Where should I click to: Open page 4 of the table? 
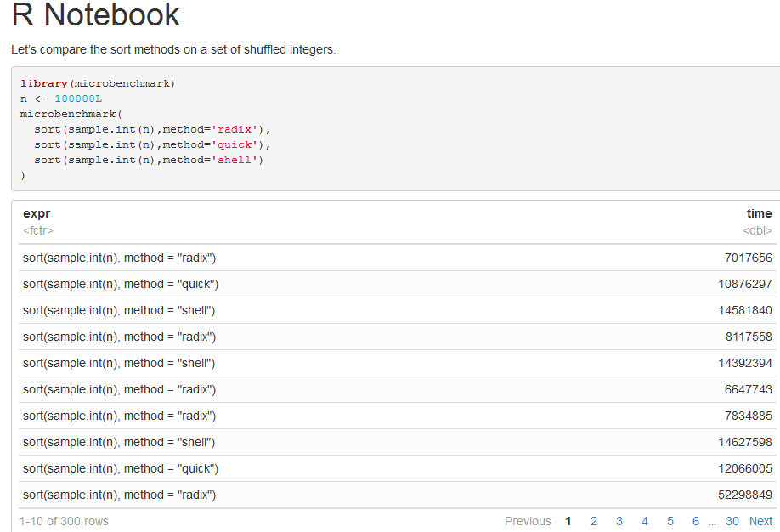pos(645,521)
